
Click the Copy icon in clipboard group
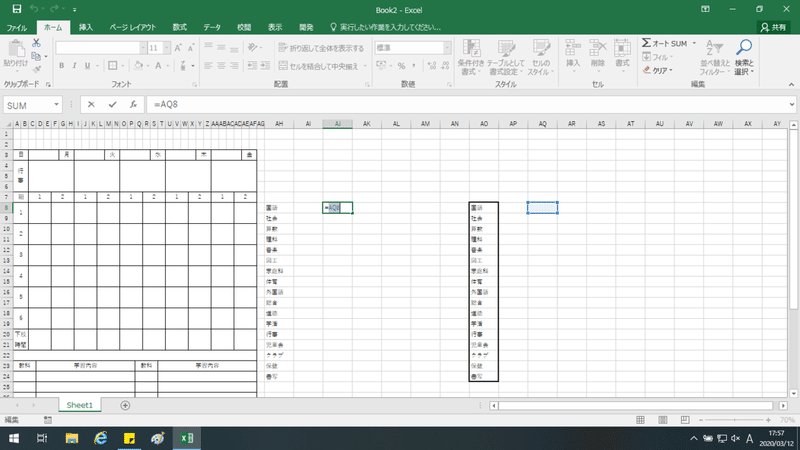pyautogui.click(x=36, y=56)
